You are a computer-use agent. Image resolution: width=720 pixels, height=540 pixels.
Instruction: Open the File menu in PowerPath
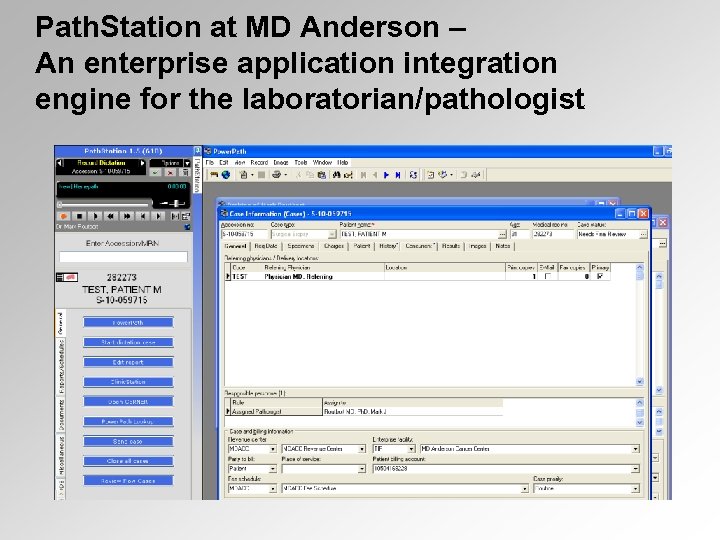pos(210,163)
